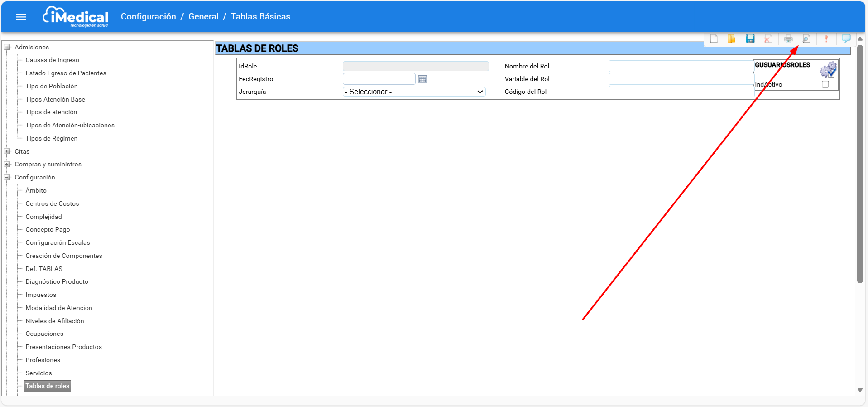
Task: Collapse the Admisiones tree node
Action: (x=7, y=47)
